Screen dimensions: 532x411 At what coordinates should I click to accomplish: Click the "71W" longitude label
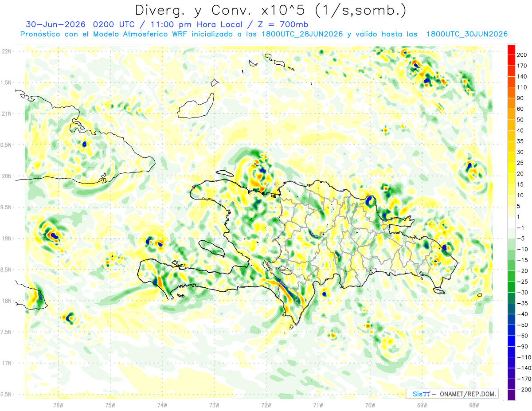coord(318,405)
